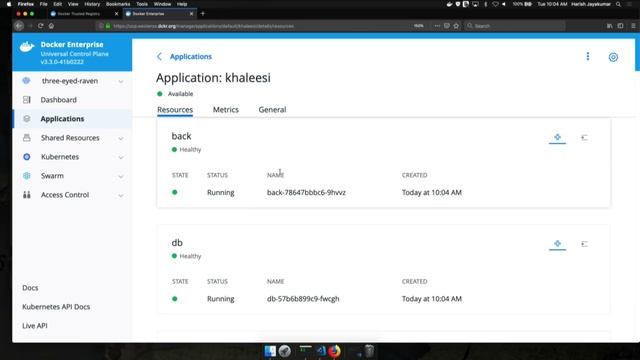Click the Swarm sidebar icon
Image resolution: width=640 pixels, height=360 pixels.
click(x=27, y=176)
